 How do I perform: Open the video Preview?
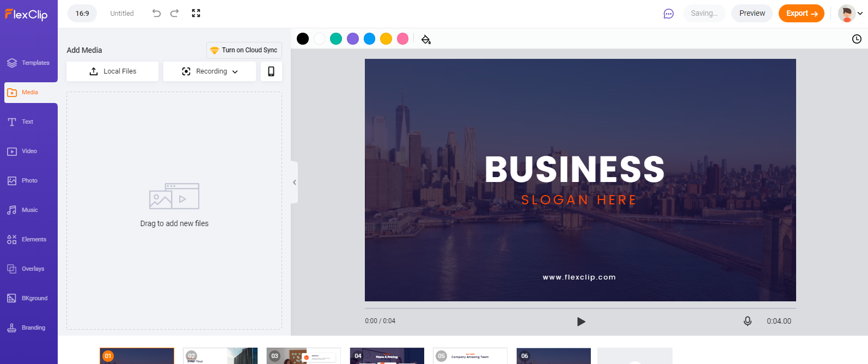pyautogui.click(x=752, y=13)
